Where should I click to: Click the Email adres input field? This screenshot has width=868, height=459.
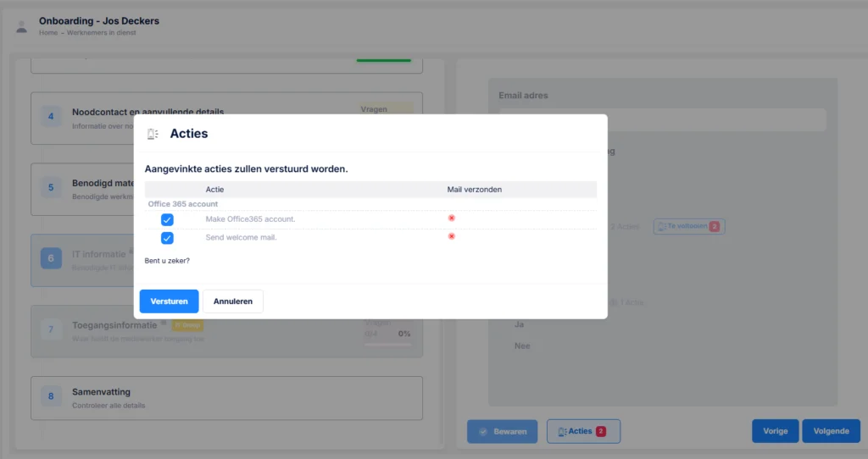tap(662, 120)
